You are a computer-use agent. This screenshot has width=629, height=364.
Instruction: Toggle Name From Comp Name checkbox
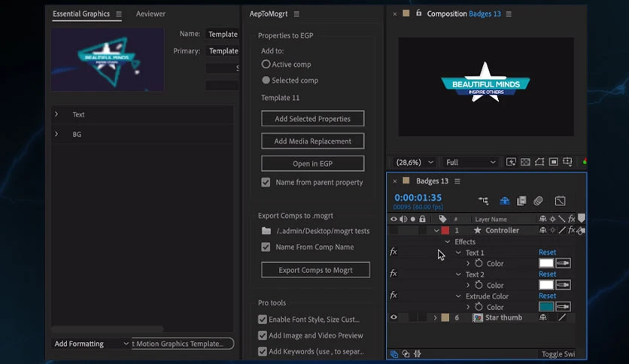[x=266, y=247]
